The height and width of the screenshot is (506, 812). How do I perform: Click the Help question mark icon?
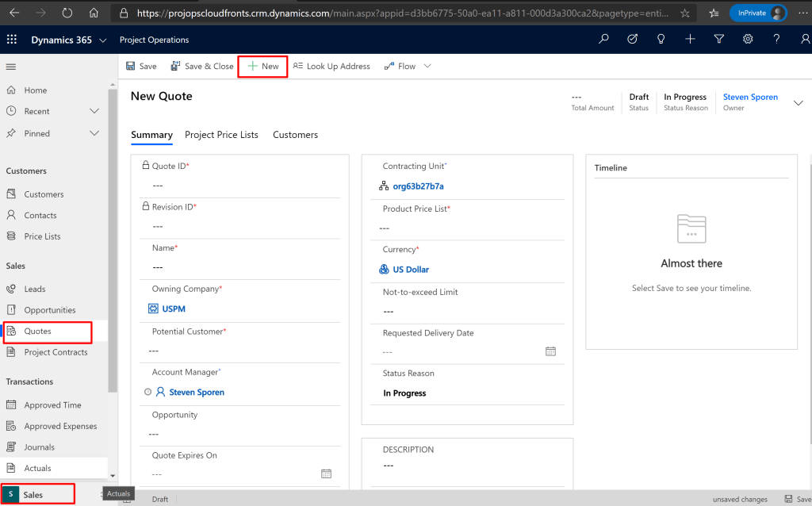pyautogui.click(x=776, y=40)
